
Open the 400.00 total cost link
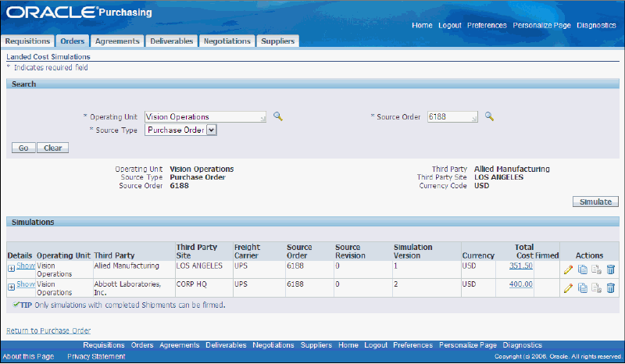pos(520,284)
